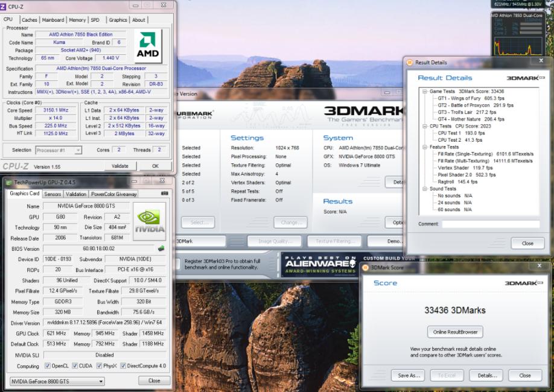
Task: Open the About tab in CPU-Z
Action: pos(139,20)
